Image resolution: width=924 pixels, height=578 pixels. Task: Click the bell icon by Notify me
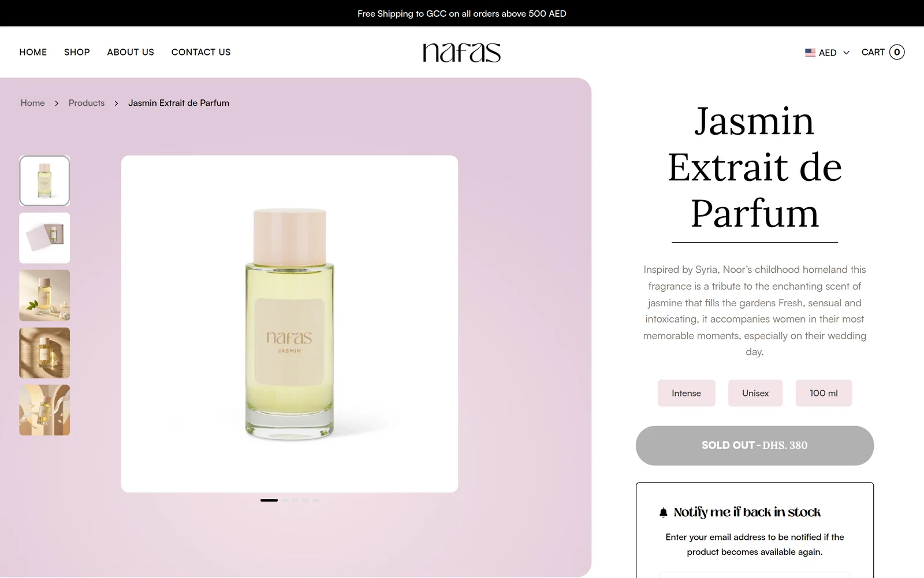pyautogui.click(x=664, y=513)
